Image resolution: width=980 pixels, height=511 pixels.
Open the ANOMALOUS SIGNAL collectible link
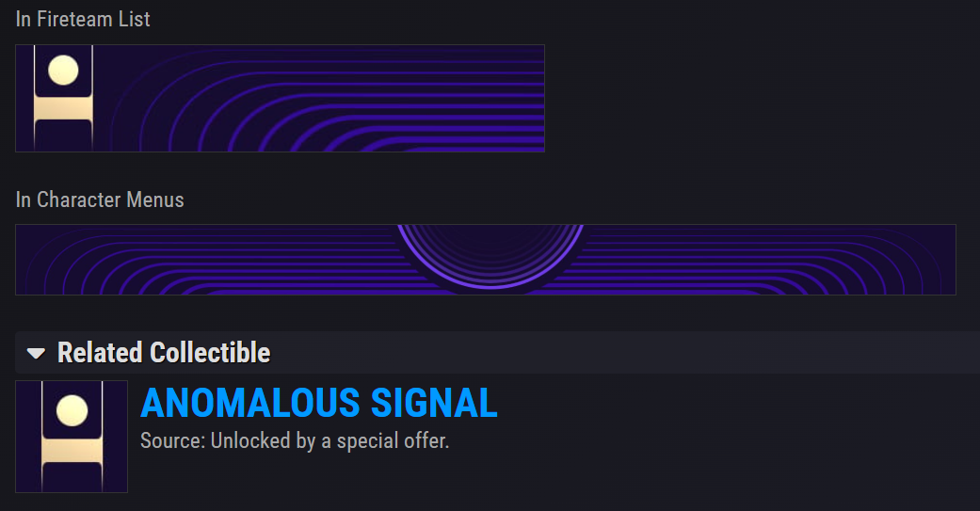[x=319, y=403]
